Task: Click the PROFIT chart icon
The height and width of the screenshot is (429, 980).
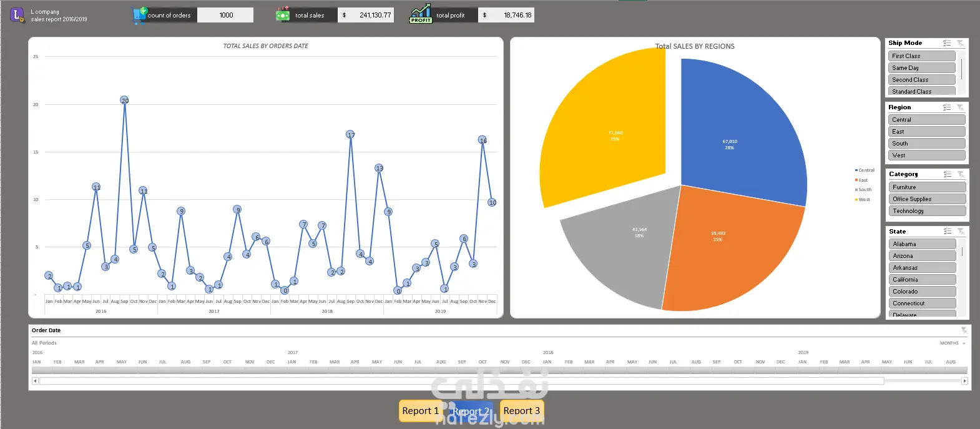Action: click(x=421, y=14)
